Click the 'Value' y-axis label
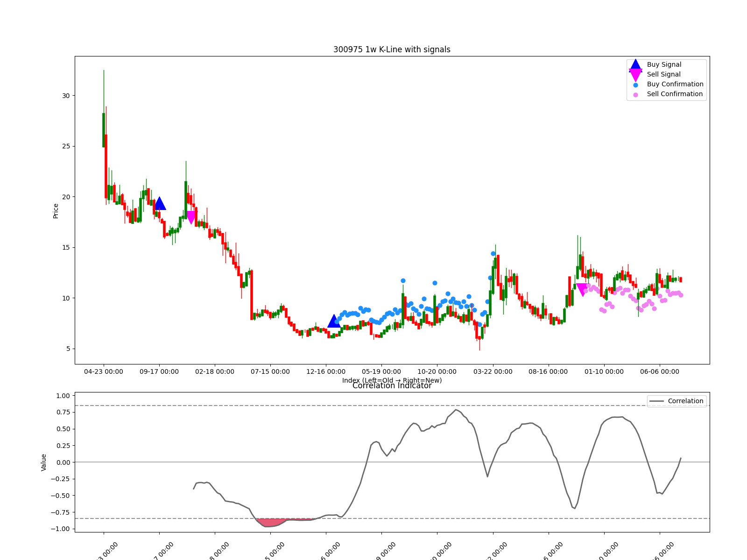Screen dimensions: 747x560 click(x=44, y=462)
